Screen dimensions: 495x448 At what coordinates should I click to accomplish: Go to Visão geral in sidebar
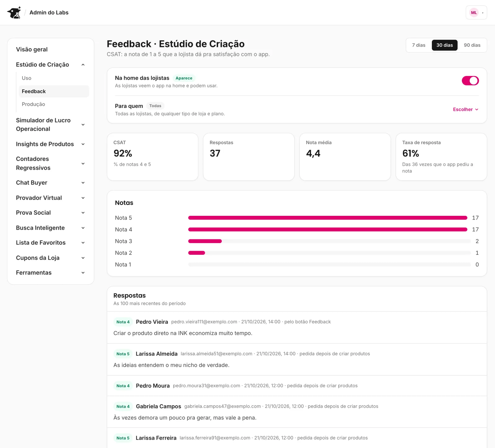coord(32,49)
